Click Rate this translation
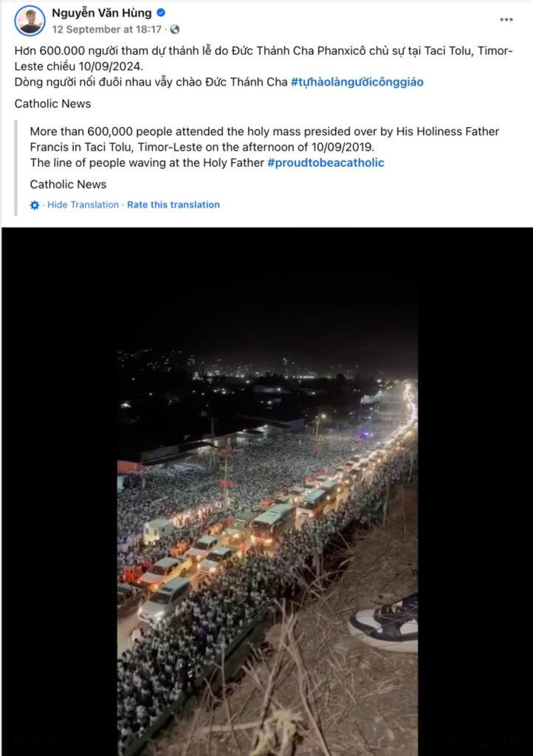 click(173, 205)
